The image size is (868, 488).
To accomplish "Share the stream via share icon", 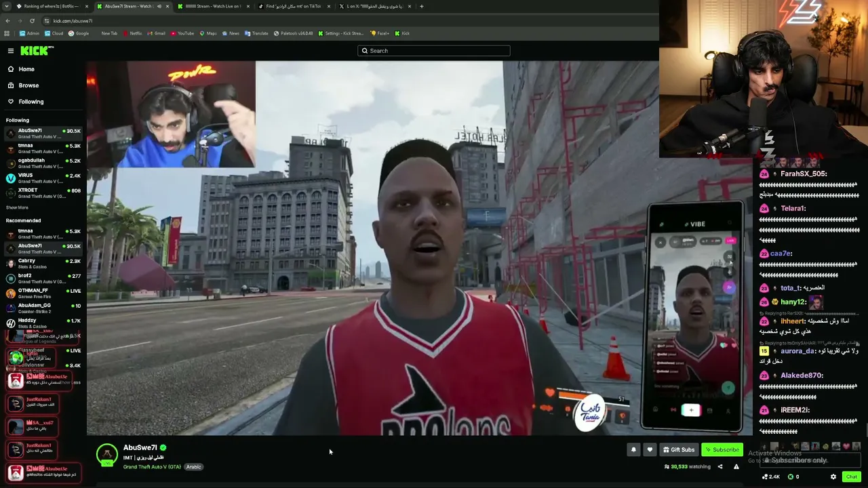I will point(720,466).
